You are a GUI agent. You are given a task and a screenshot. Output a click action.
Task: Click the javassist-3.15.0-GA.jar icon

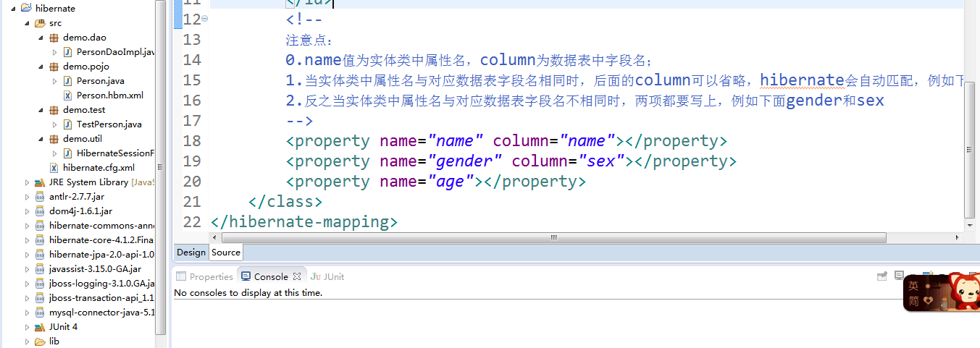click(x=40, y=269)
